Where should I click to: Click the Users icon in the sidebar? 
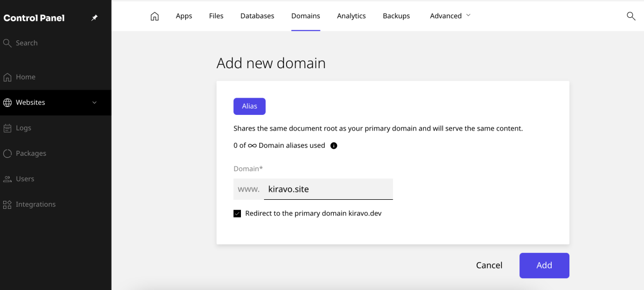pyautogui.click(x=8, y=179)
